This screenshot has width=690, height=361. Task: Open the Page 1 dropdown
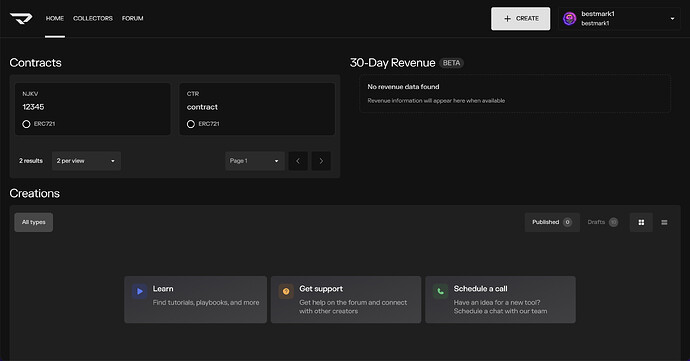(x=255, y=161)
